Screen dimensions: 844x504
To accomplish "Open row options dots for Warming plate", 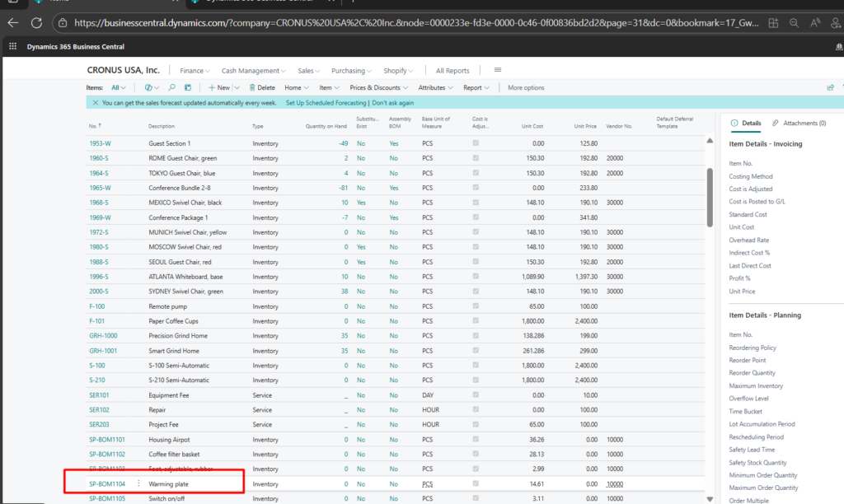I will [x=138, y=484].
